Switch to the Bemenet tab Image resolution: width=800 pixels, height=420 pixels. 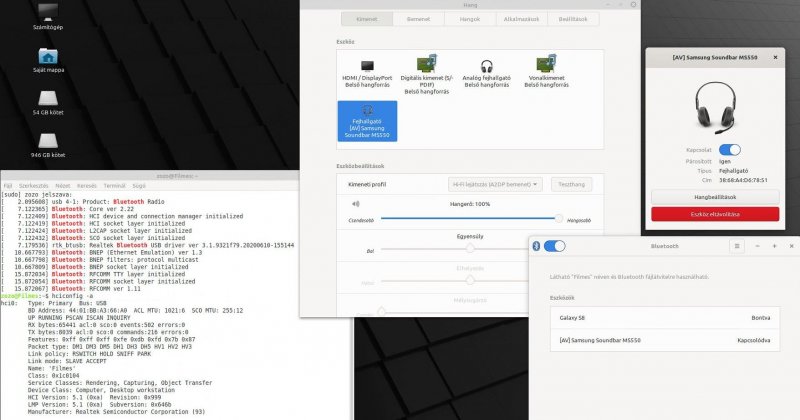pyautogui.click(x=418, y=19)
